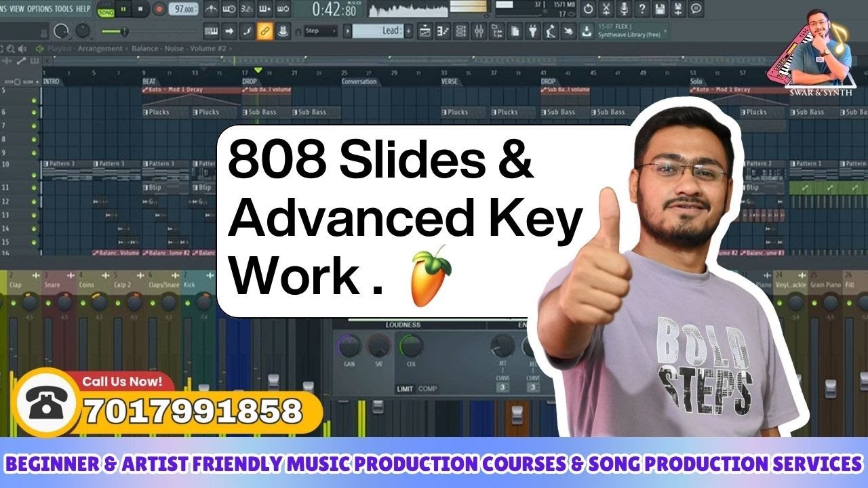Open the browser folder-tree icon

496,31
